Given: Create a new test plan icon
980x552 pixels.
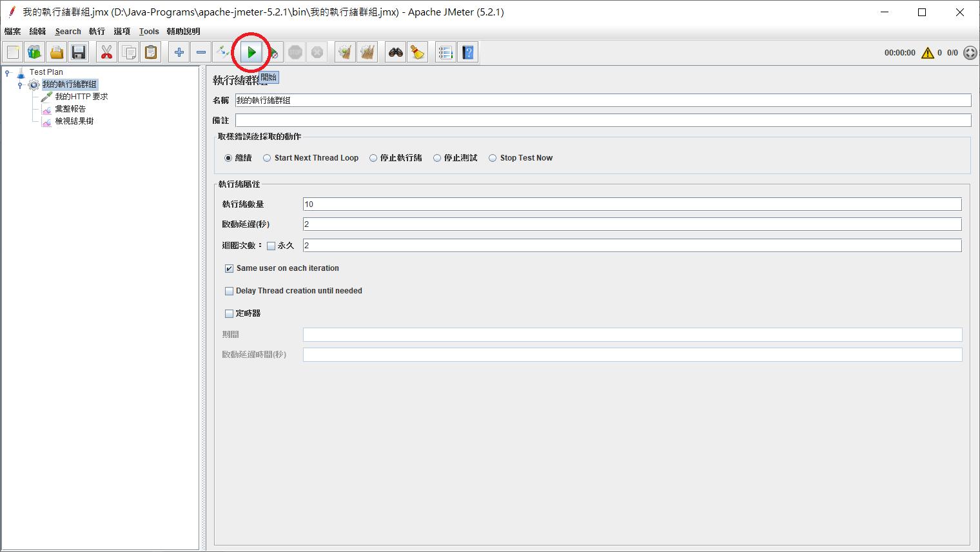Looking at the screenshot, I should (13, 52).
